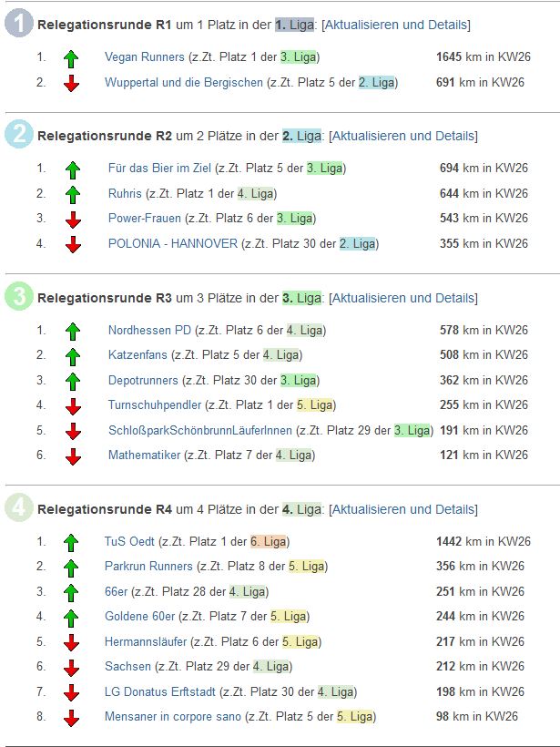Click the round R4 number badge icon
Viewport: 560px width, 747px height.
pyautogui.click(x=19, y=509)
